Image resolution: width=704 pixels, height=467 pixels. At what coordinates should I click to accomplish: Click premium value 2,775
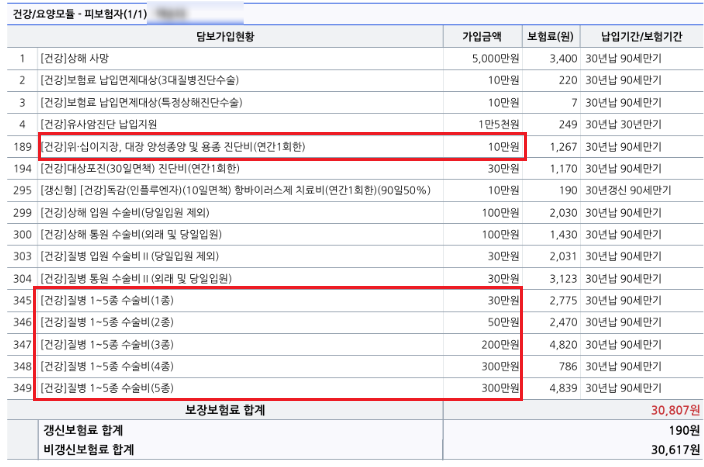tap(563, 300)
